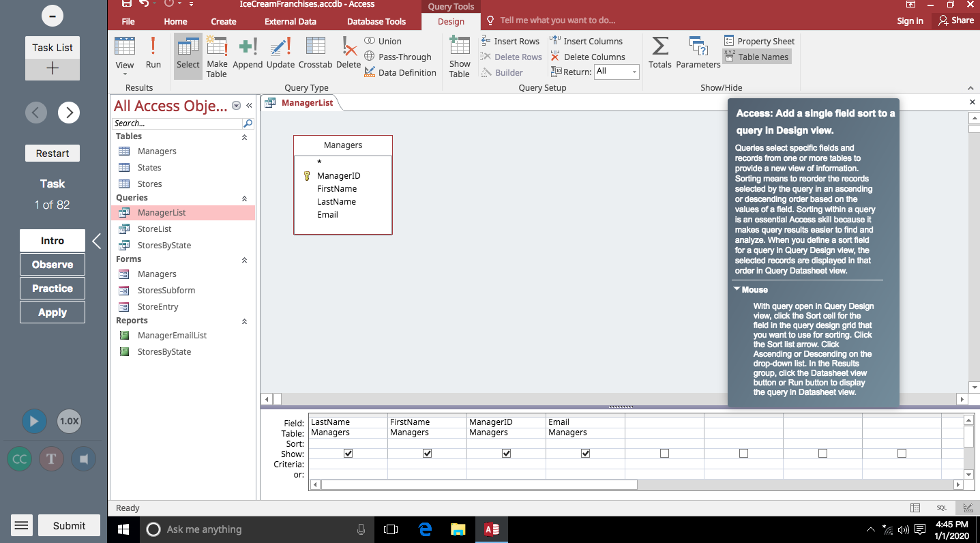Click Insert Columns in Query Setup

point(586,41)
